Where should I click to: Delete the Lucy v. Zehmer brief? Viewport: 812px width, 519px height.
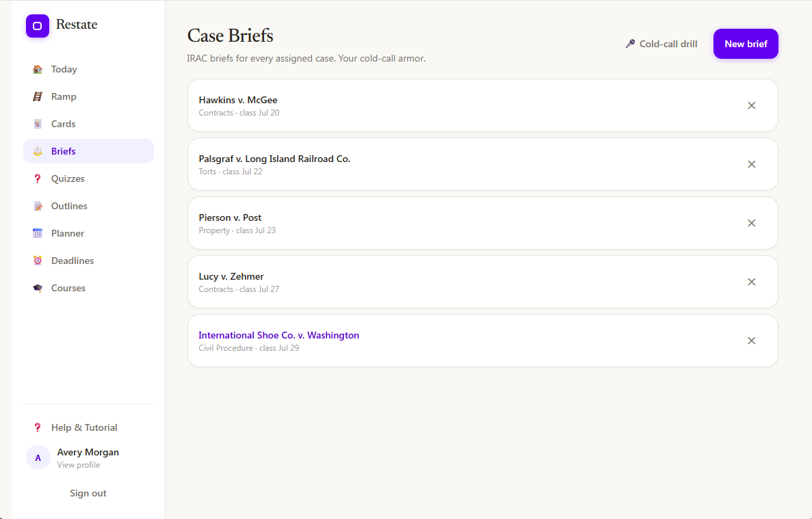tap(751, 282)
